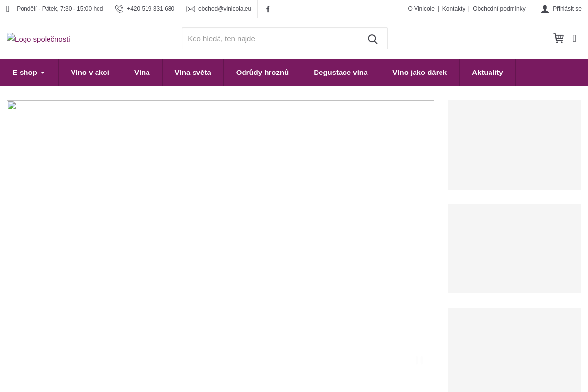
Task: Go to Vína světa section
Action: pos(193,73)
